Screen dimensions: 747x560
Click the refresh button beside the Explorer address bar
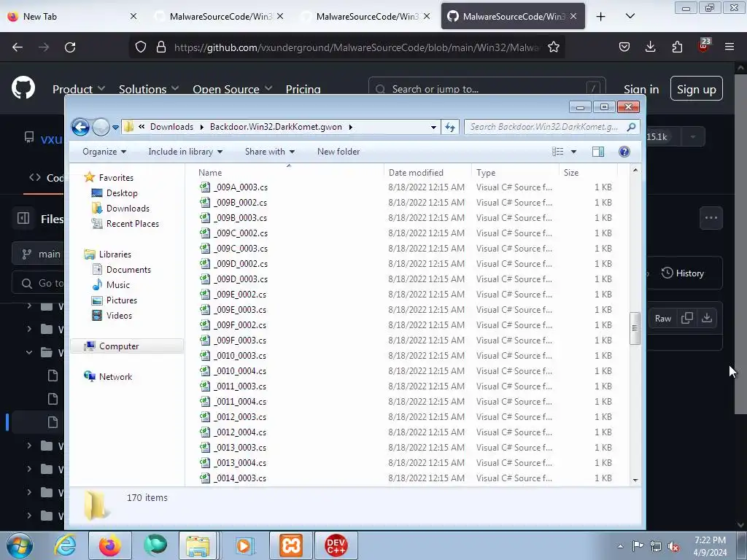pos(449,127)
